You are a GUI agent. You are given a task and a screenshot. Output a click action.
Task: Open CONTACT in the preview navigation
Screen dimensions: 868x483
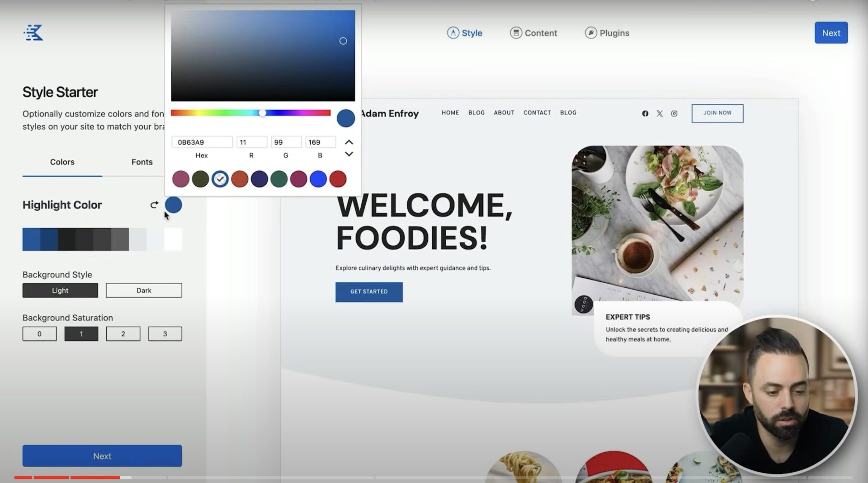[x=537, y=113]
